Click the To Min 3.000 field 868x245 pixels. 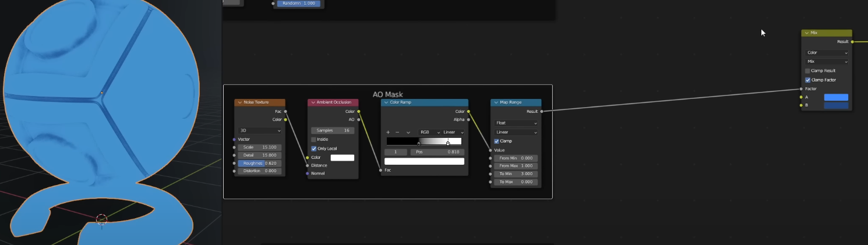tap(516, 174)
